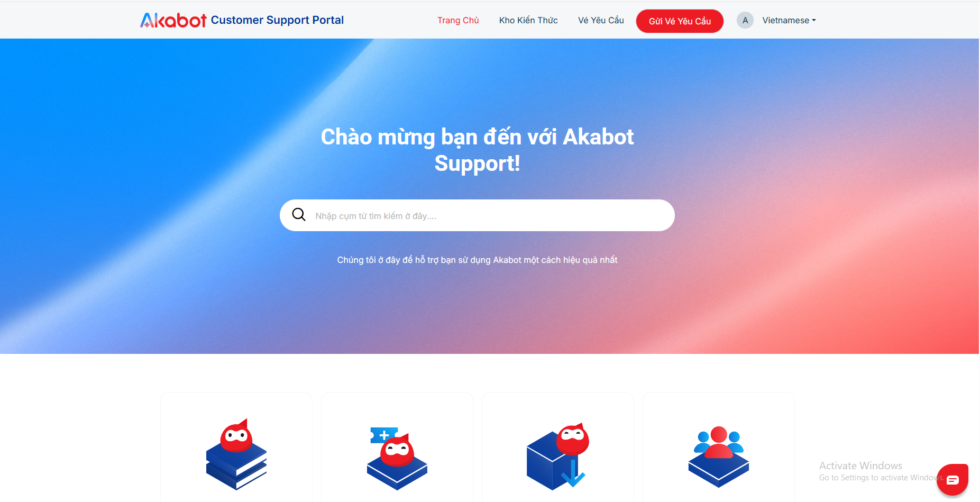
Task: Focus the search keyword input field
Action: click(x=489, y=216)
